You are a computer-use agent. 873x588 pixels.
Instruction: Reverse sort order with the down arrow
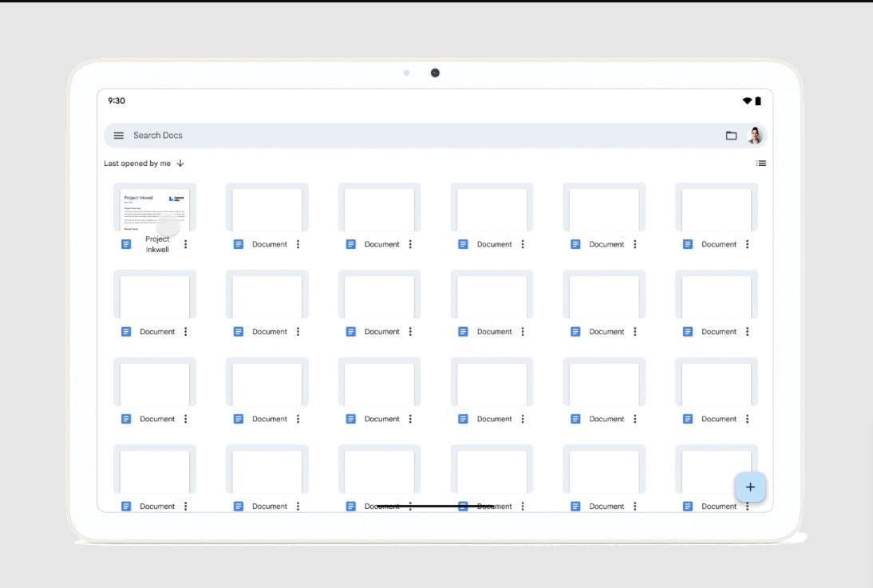[x=180, y=164]
